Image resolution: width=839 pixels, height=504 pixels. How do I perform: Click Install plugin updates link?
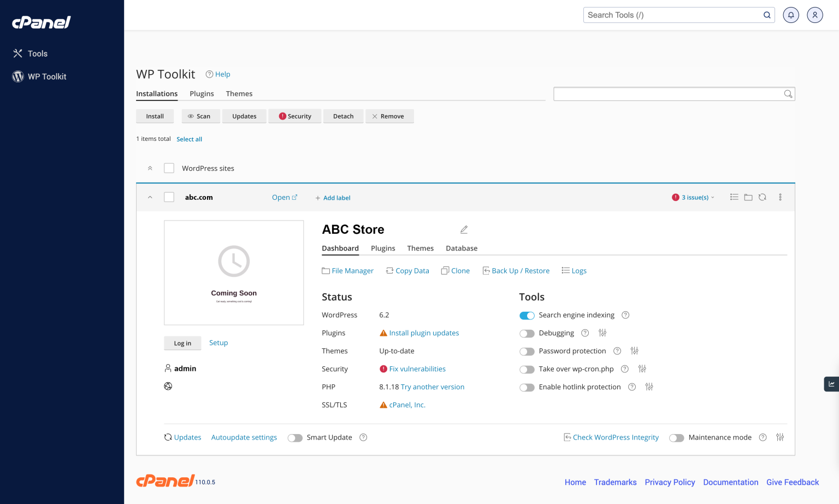tap(424, 333)
